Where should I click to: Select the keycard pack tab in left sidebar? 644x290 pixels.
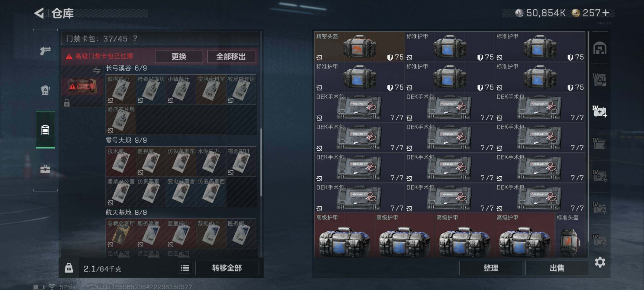click(45, 129)
